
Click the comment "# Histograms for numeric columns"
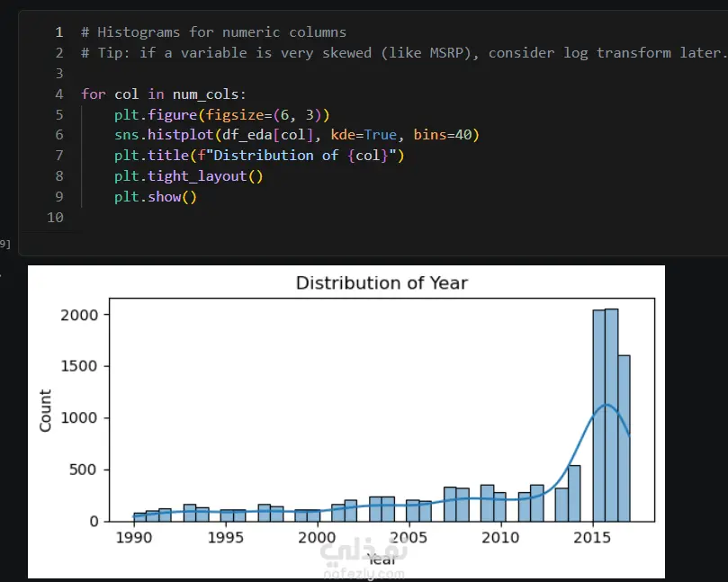point(213,32)
